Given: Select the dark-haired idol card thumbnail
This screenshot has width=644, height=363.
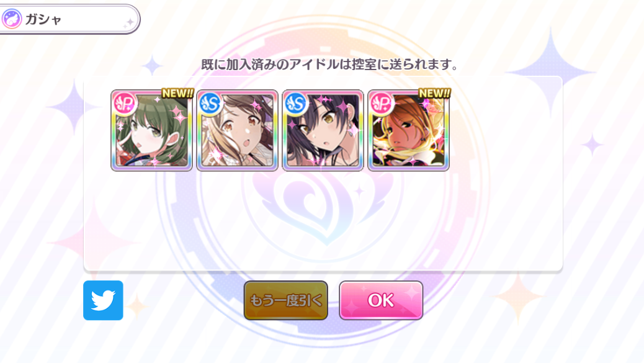Looking at the screenshot, I should tap(323, 130).
